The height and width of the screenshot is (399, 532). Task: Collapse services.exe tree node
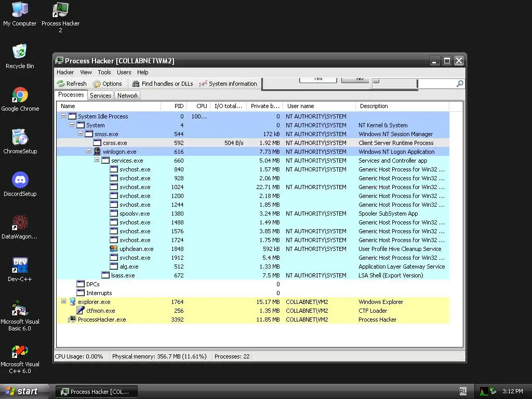(x=97, y=160)
